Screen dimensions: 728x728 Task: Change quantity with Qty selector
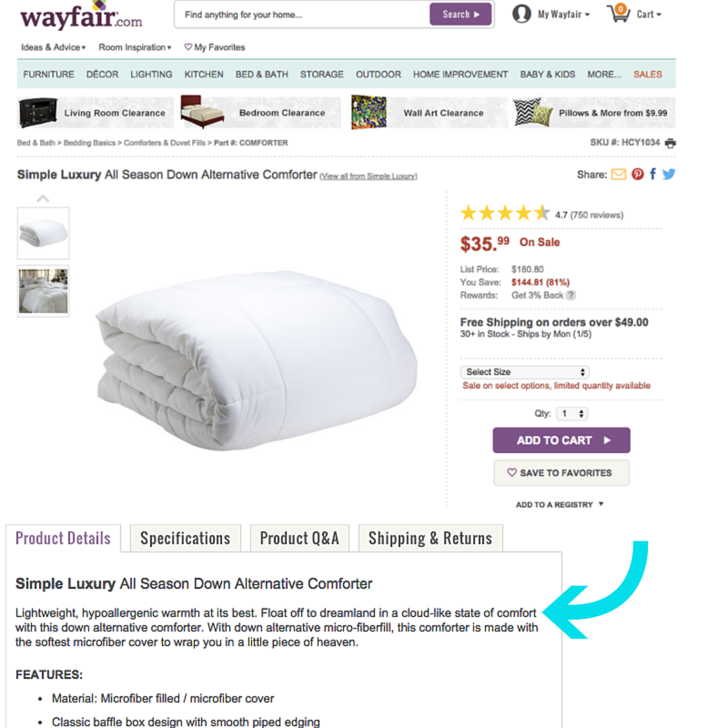pyautogui.click(x=572, y=413)
